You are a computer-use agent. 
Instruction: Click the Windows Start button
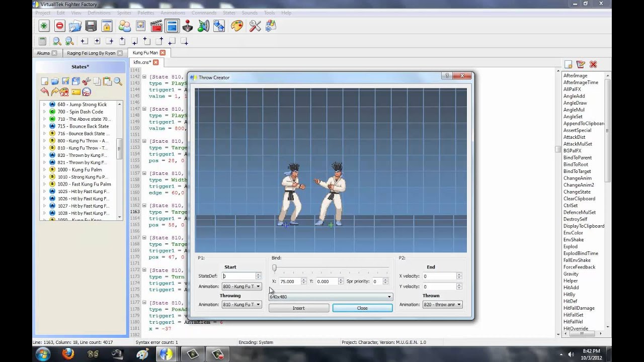pyautogui.click(x=44, y=354)
